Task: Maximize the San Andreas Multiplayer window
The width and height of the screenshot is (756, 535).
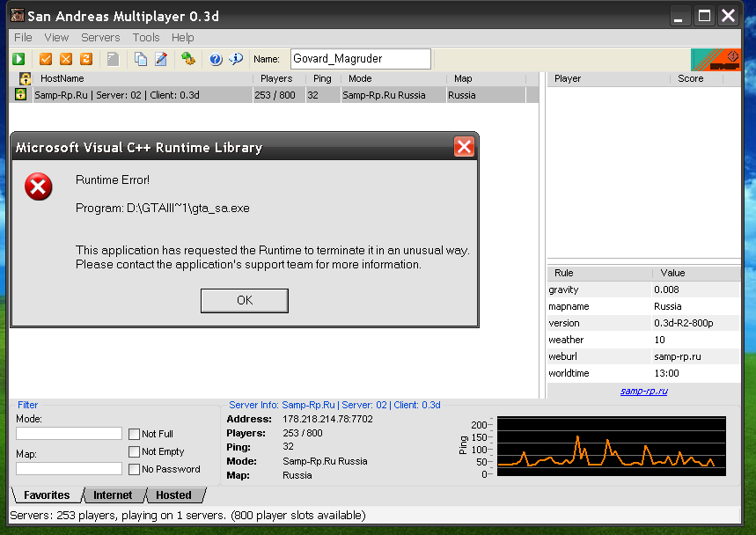Action: [704, 16]
